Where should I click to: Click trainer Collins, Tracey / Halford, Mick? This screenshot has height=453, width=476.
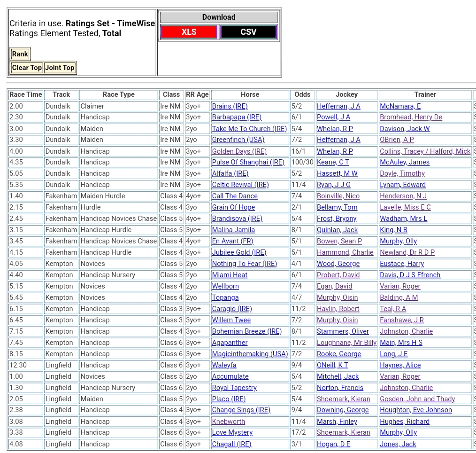pos(425,151)
